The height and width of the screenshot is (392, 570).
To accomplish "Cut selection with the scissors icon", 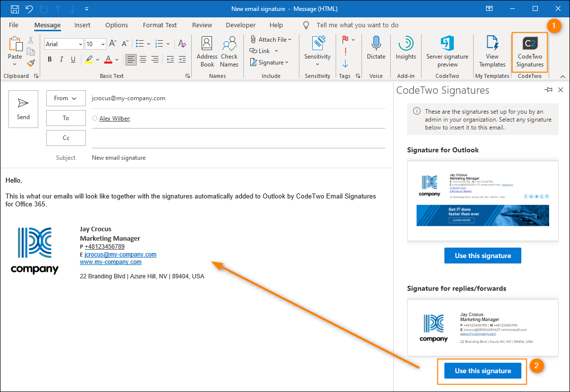I will 31,40.
